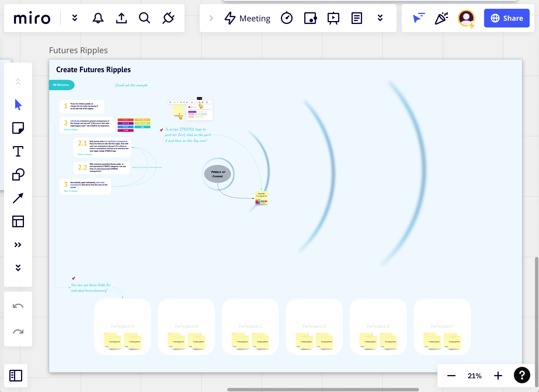Open the Frames tool
This screenshot has height=392, width=539.
pyautogui.click(x=18, y=221)
